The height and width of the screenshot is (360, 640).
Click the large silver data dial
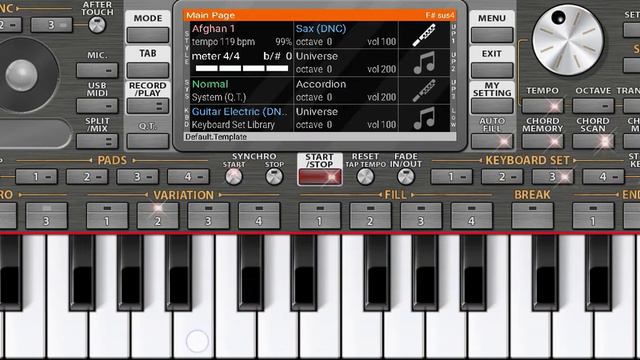coord(568,40)
